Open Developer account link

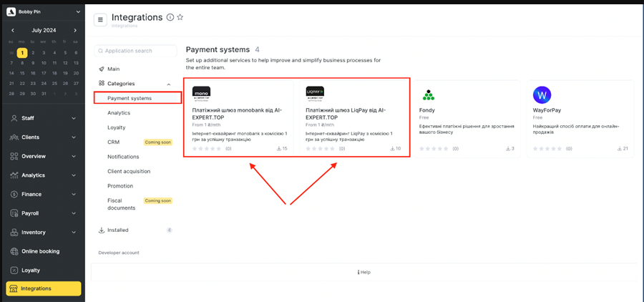[x=119, y=253]
